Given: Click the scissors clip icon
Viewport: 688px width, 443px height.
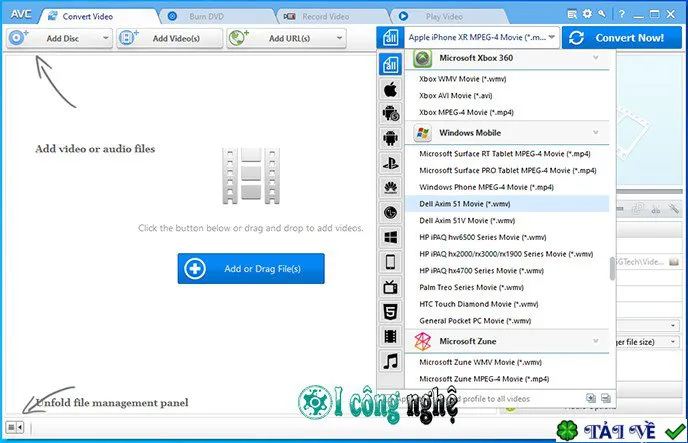Looking at the screenshot, I should pyautogui.click(x=656, y=209).
